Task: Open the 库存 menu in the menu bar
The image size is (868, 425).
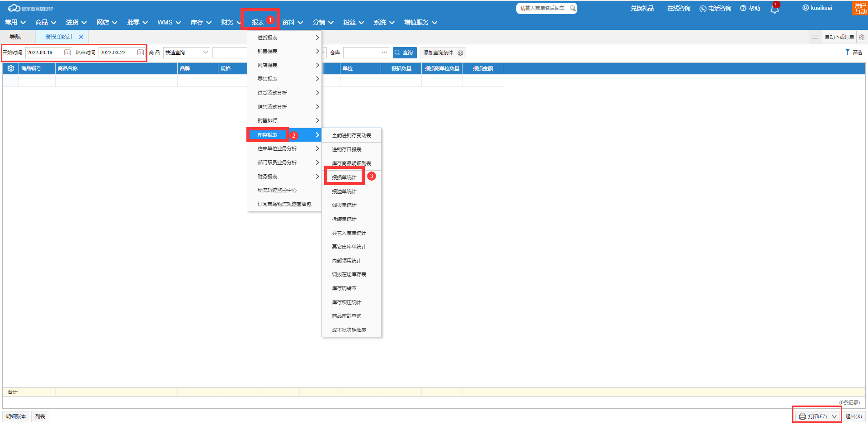Action: click(x=201, y=22)
